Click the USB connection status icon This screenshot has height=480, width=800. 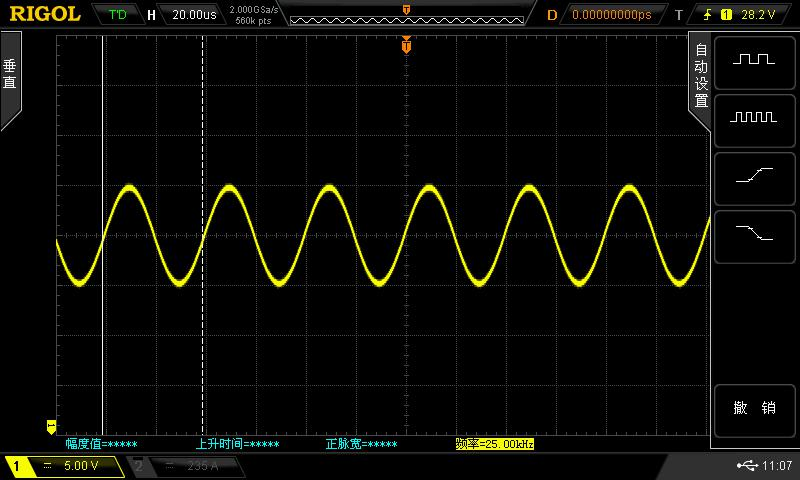point(746,466)
